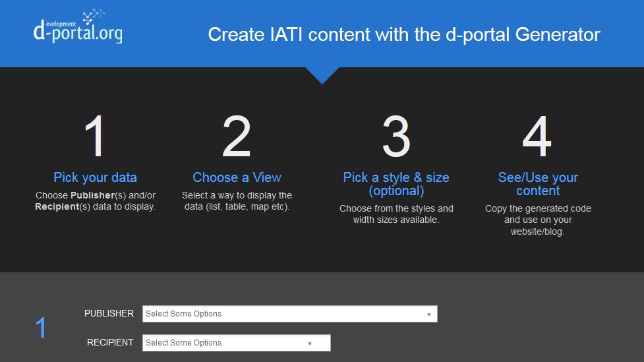
Task: Click 'Pick a style & size (optional)' heading
Action: 396,184
